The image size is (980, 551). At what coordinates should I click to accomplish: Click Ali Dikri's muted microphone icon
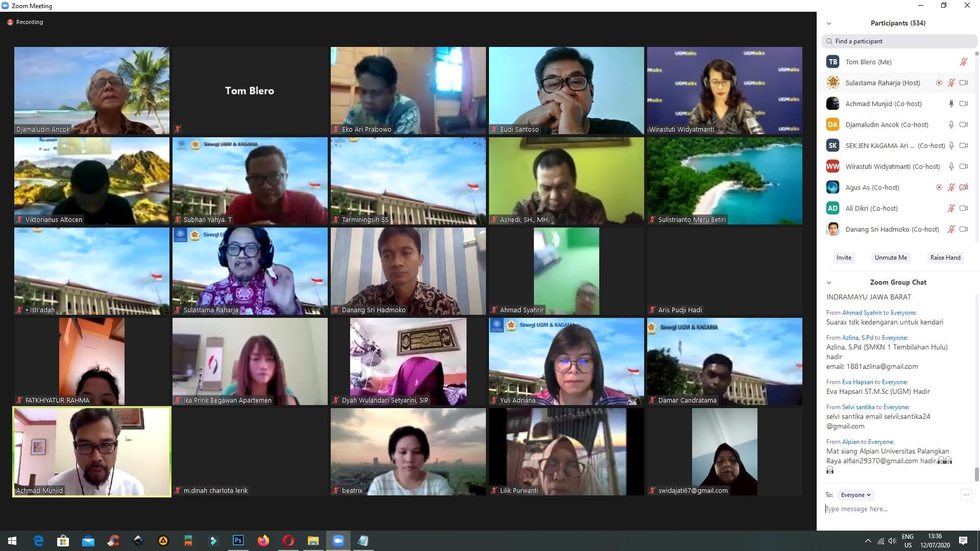(x=951, y=208)
